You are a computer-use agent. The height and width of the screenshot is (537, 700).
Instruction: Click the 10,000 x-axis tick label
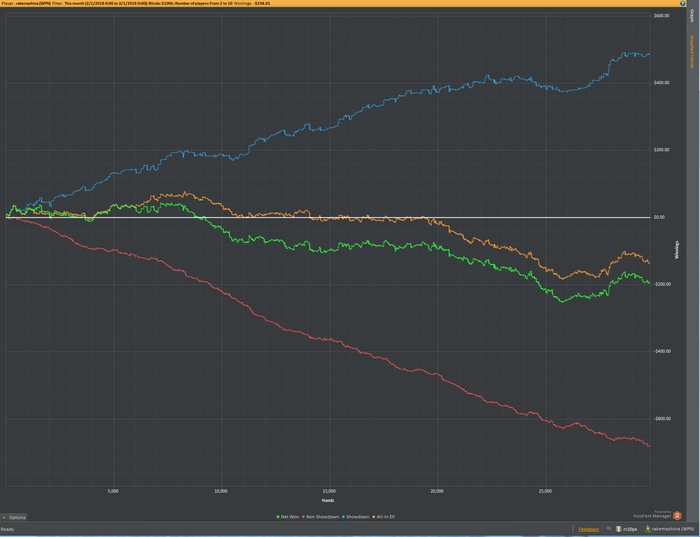(221, 491)
